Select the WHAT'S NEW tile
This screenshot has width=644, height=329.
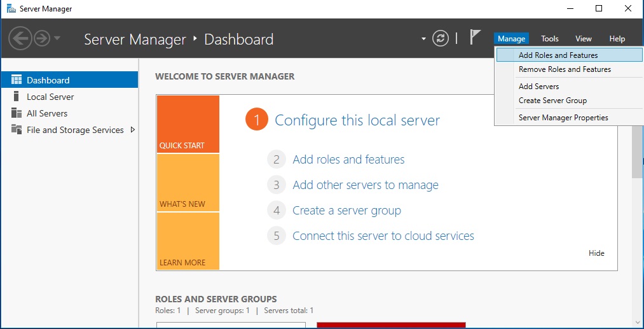pos(188,183)
